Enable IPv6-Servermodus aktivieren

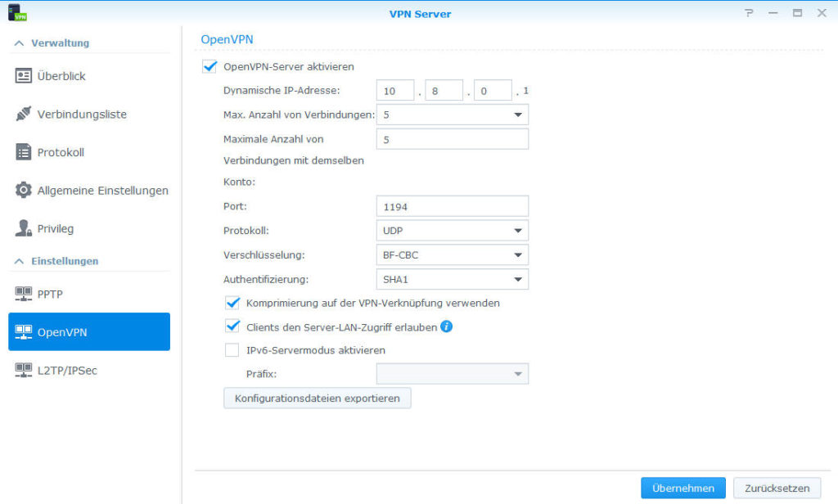(232, 350)
